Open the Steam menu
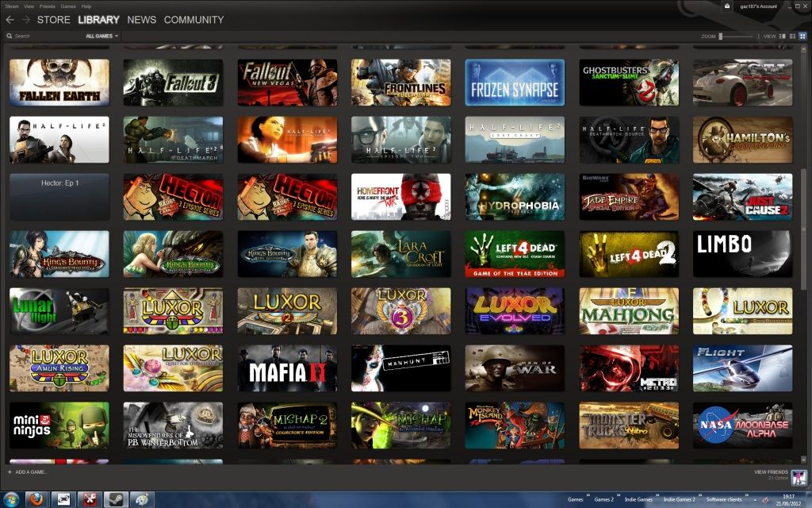Image resolution: width=812 pixels, height=508 pixels. tap(11, 6)
